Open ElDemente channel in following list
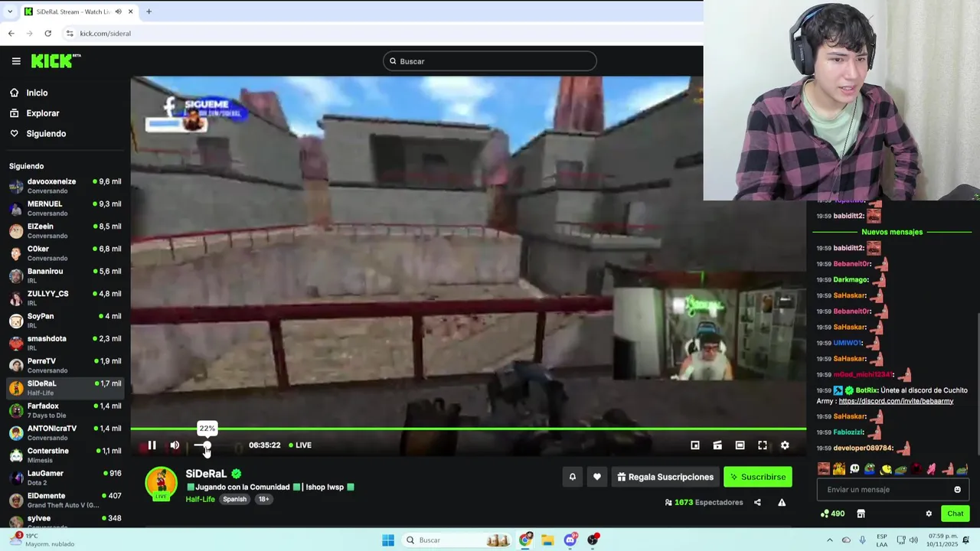980x551 pixels. click(65, 500)
